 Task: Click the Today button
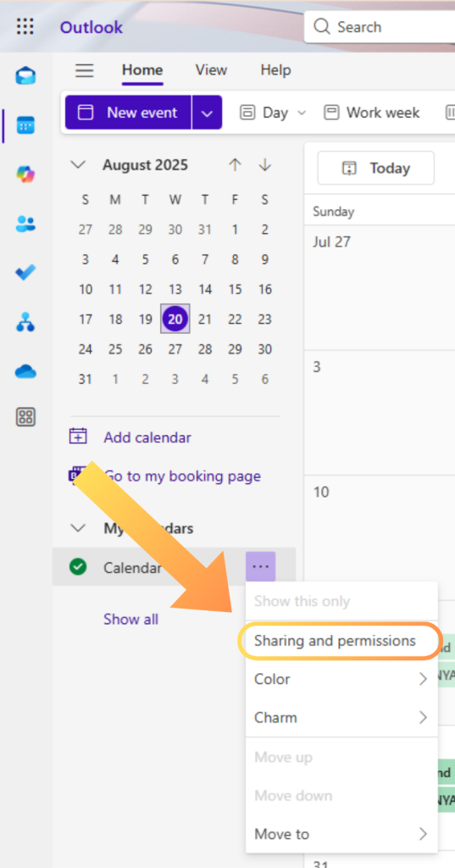pyautogui.click(x=376, y=169)
